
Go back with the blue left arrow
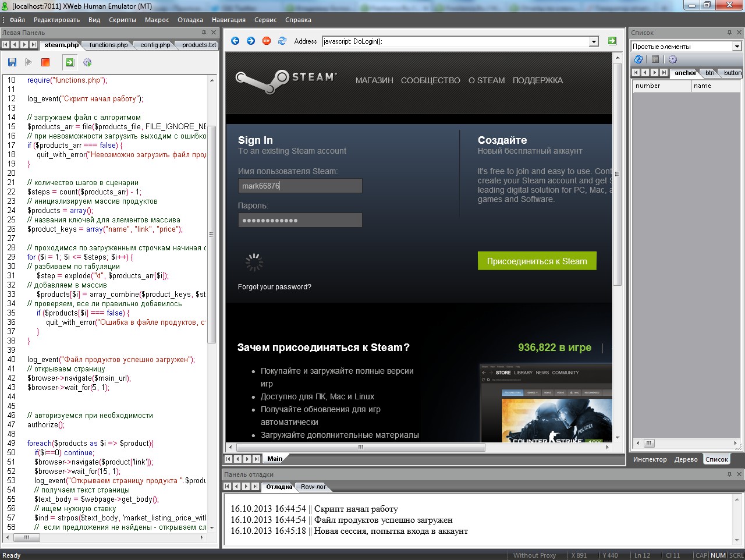[235, 41]
